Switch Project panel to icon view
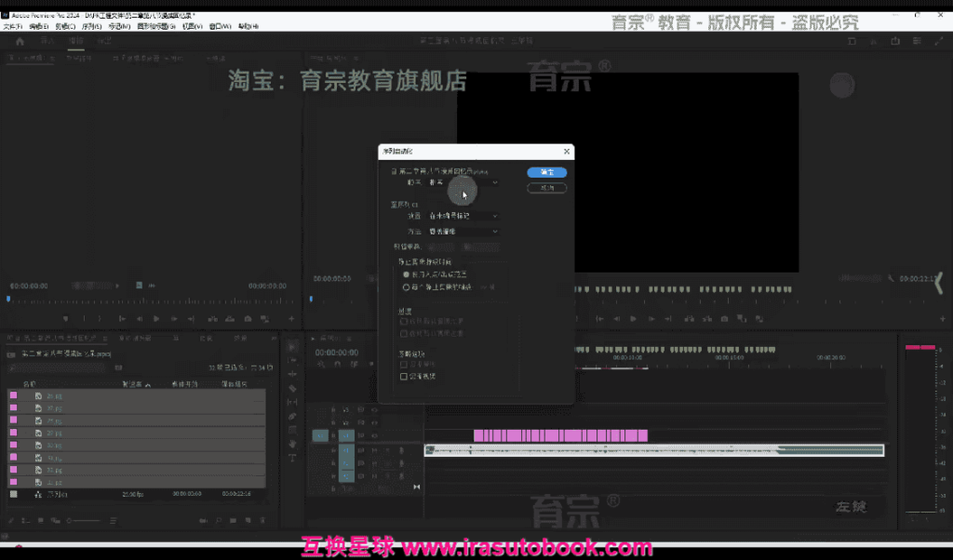Image resolution: width=953 pixels, height=560 pixels. [x=41, y=521]
